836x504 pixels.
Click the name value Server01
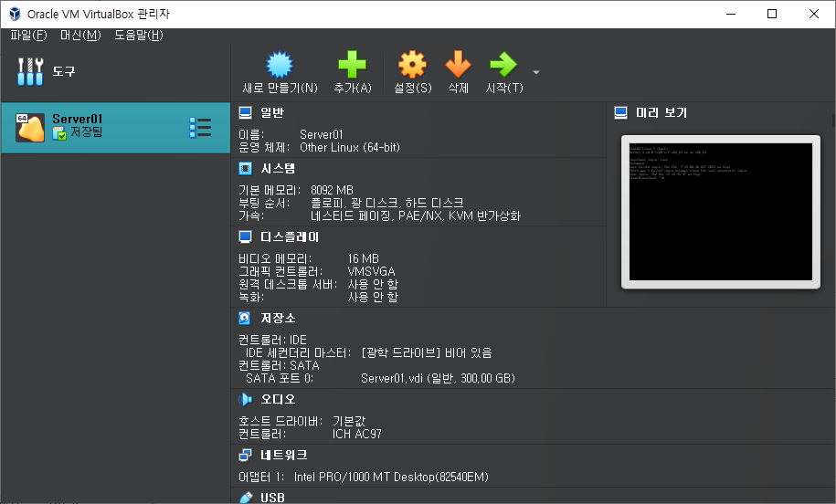tap(321, 134)
